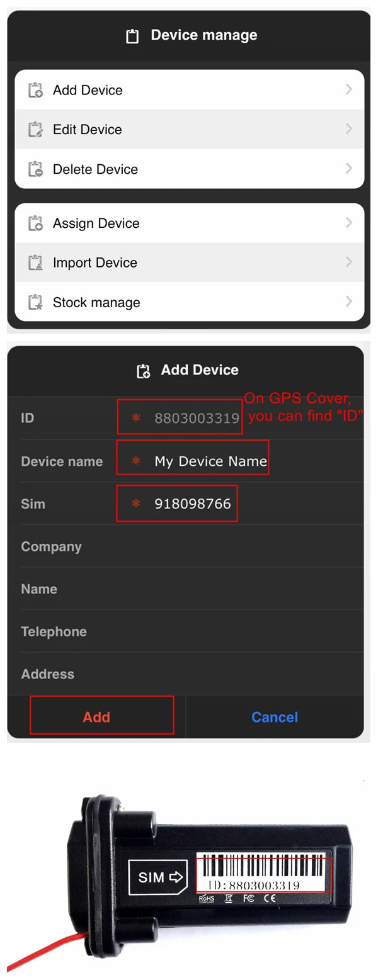The image size is (378, 980).
Task: Open Stock manage using its right chevron
Action: (x=348, y=302)
